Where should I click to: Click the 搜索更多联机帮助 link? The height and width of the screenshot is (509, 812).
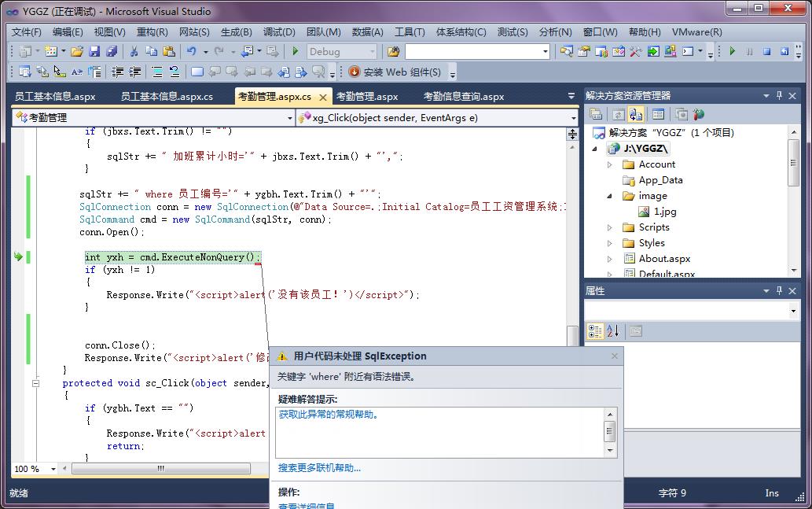pyautogui.click(x=319, y=468)
